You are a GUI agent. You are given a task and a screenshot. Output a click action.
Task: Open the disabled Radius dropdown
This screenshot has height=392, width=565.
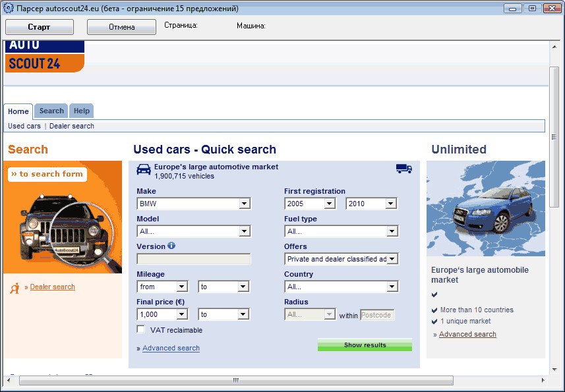coord(310,315)
